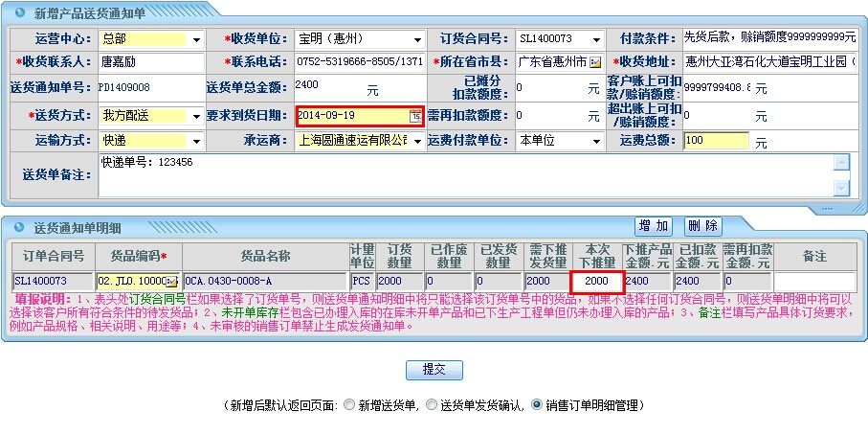Screen dimensions: 868x434
Task: Click the lookup icon in 货品编码 cell
Action: pyautogui.click(x=172, y=282)
